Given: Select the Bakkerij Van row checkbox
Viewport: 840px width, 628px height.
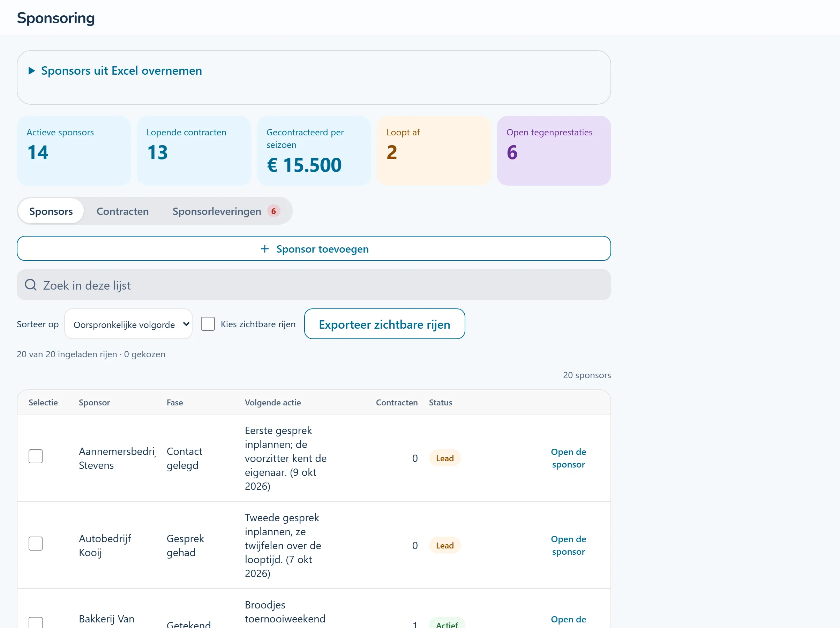Looking at the screenshot, I should [x=36, y=623].
